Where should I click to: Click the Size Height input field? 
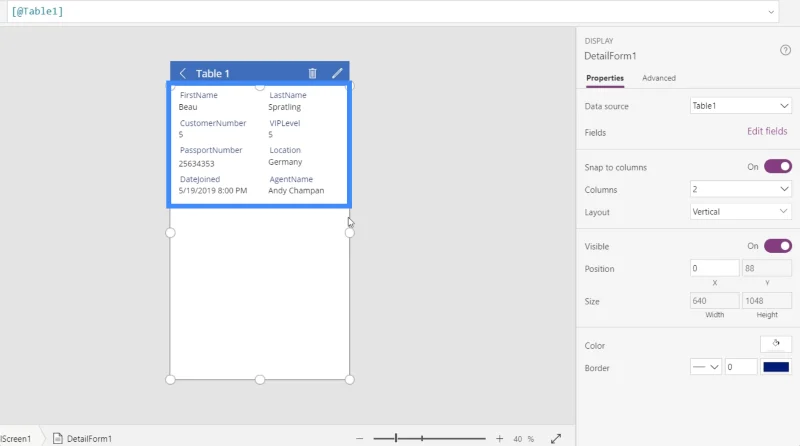(x=766, y=301)
